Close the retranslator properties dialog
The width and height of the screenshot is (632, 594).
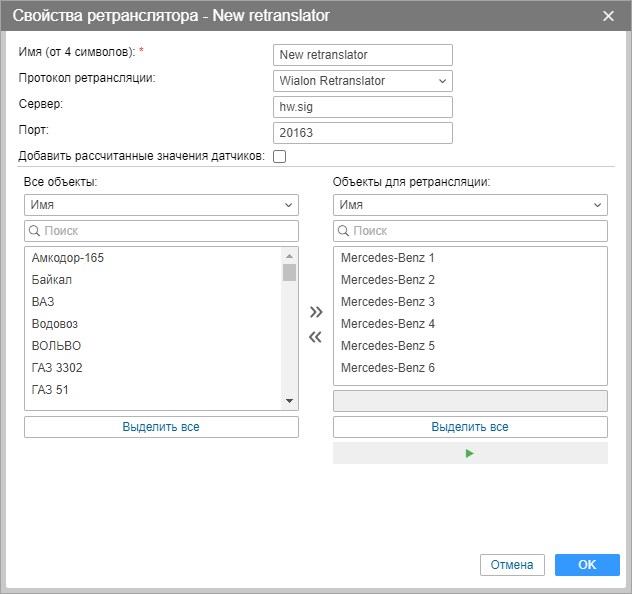point(609,16)
